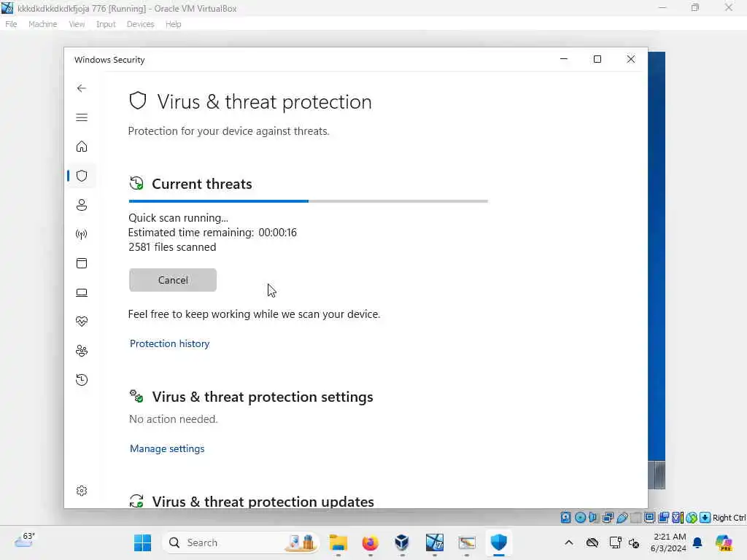
Task: Open Protection history clock icon in sidebar
Action: (82, 379)
